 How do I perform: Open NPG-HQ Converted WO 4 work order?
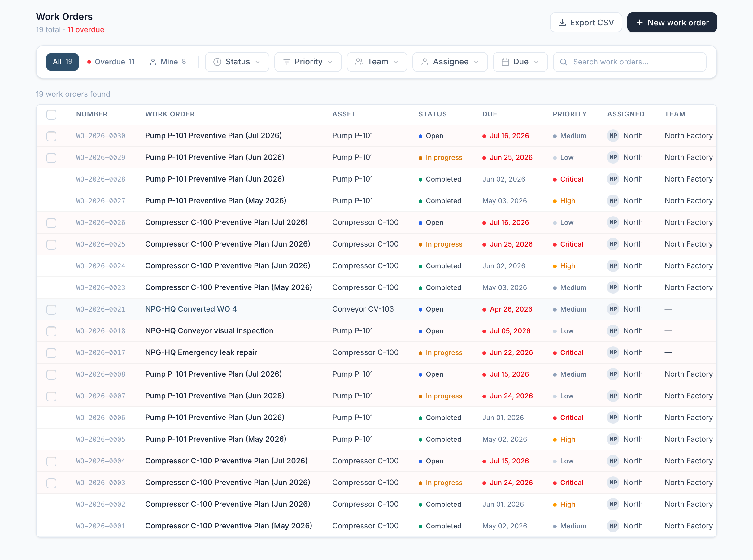(x=191, y=309)
